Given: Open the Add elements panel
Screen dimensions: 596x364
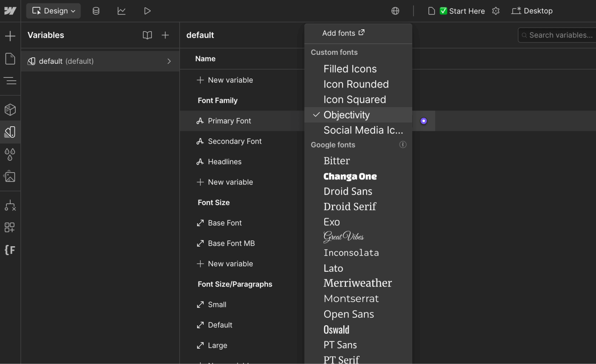Looking at the screenshot, I should pos(10,36).
